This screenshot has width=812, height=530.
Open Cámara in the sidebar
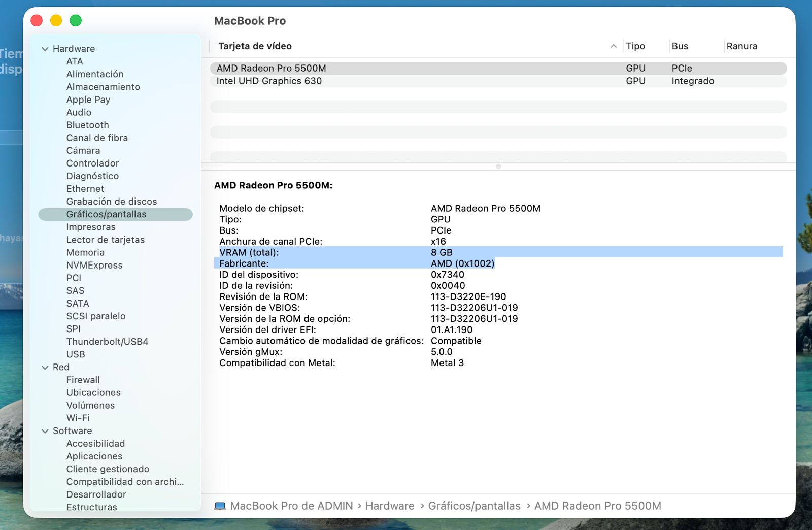(83, 151)
